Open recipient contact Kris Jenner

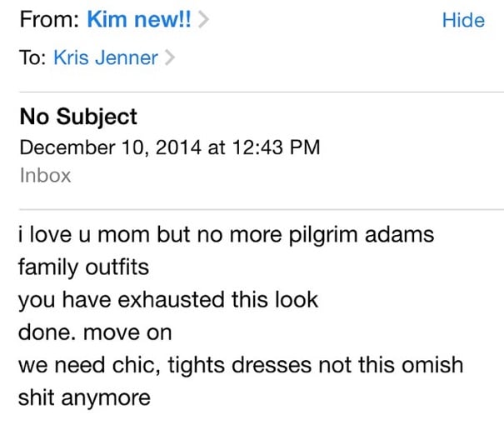click(x=106, y=57)
